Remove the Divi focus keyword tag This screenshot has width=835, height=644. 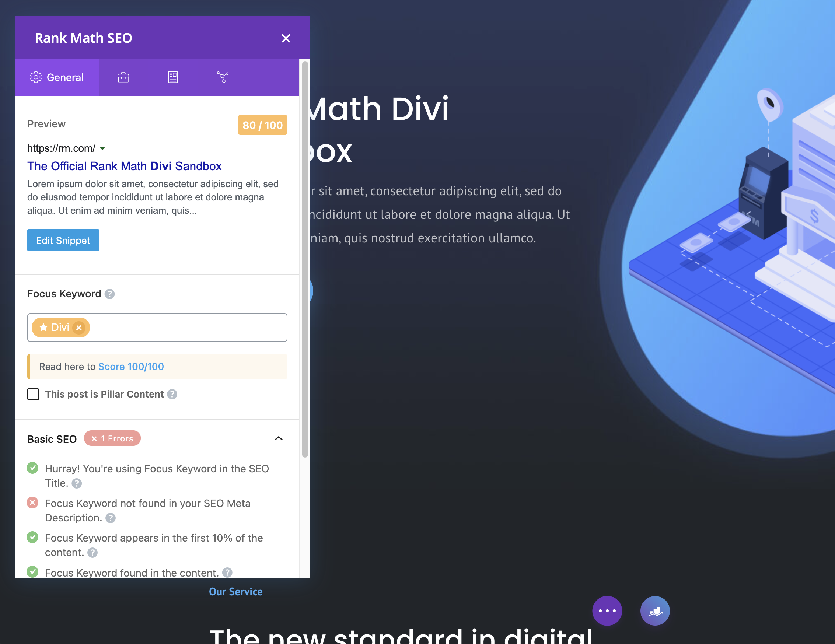point(79,327)
